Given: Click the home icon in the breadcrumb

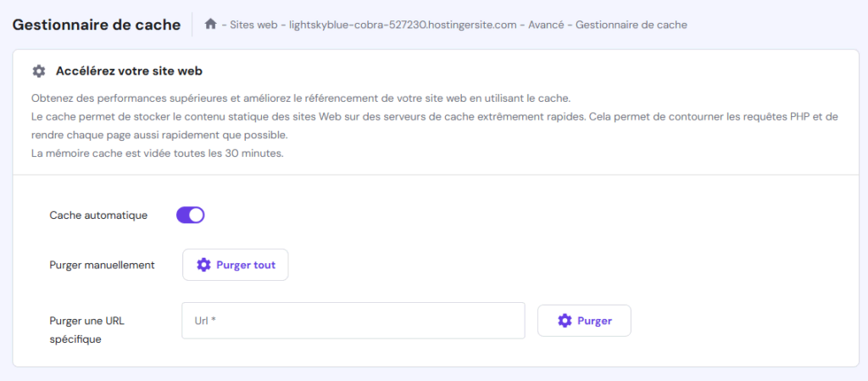Looking at the screenshot, I should (211, 25).
